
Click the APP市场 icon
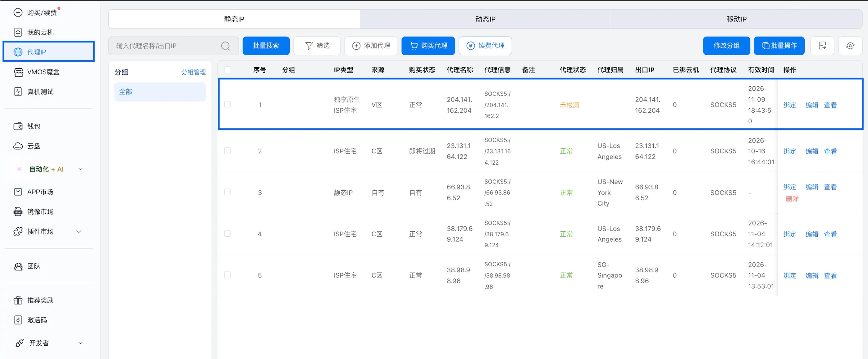[x=18, y=192]
